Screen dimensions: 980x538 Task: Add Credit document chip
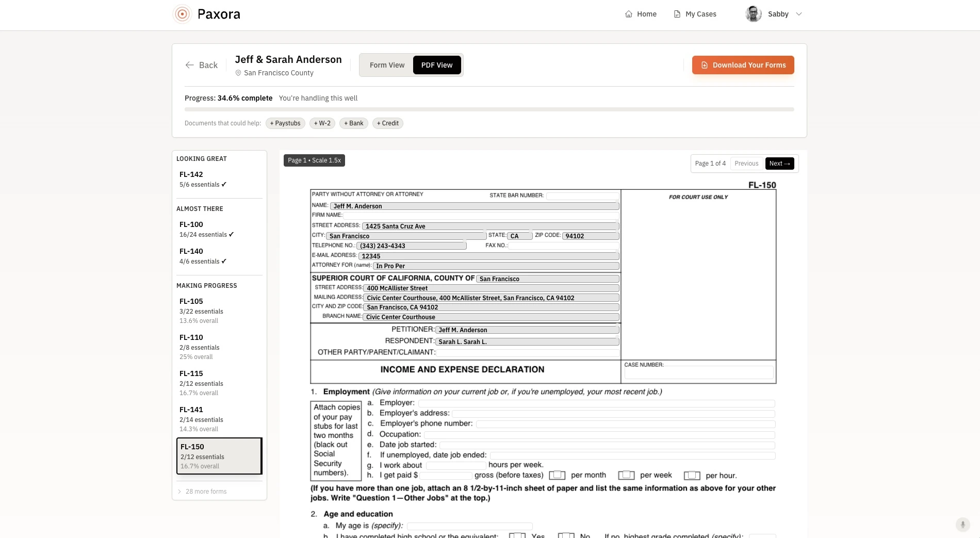388,123
